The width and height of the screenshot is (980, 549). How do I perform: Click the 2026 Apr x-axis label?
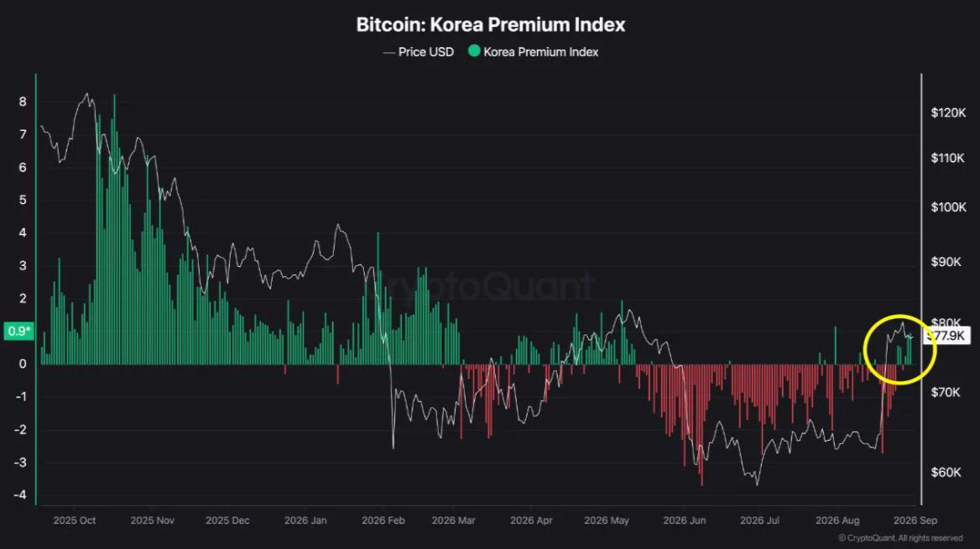pyautogui.click(x=531, y=520)
